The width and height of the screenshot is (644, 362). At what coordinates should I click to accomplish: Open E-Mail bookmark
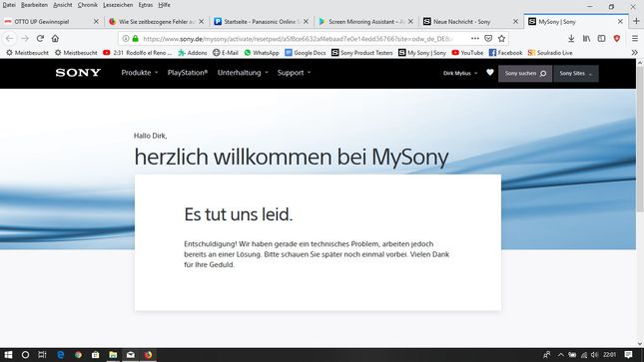(226, 53)
